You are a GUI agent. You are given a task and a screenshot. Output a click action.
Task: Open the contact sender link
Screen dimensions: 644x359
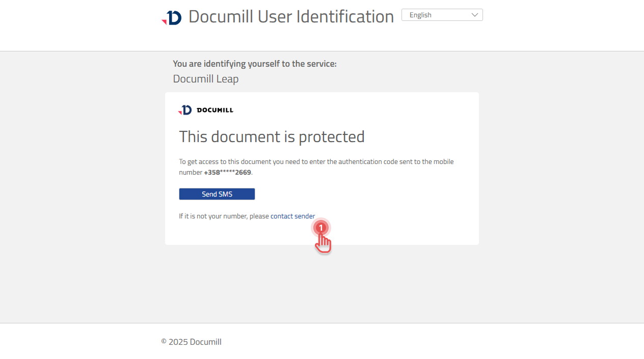point(292,216)
